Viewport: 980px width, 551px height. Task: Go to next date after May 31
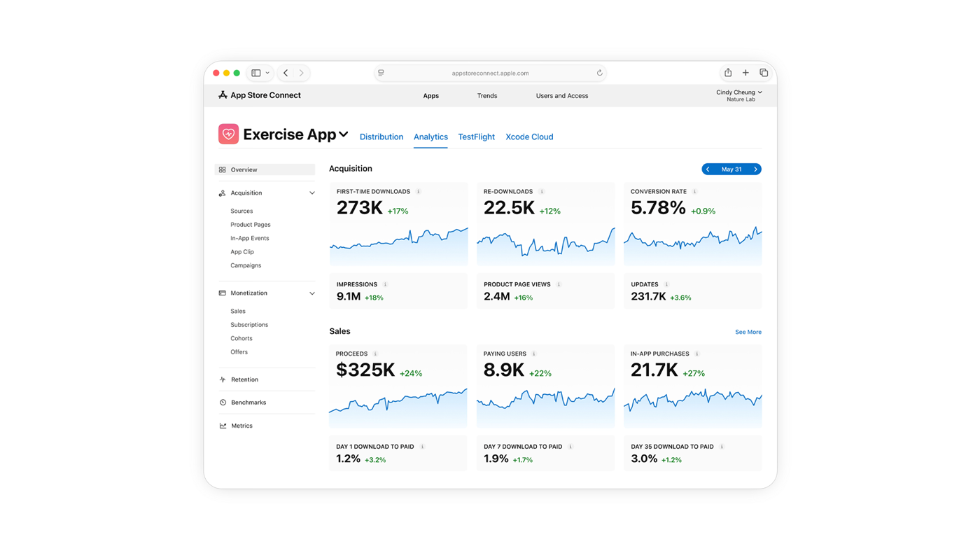click(x=755, y=169)
